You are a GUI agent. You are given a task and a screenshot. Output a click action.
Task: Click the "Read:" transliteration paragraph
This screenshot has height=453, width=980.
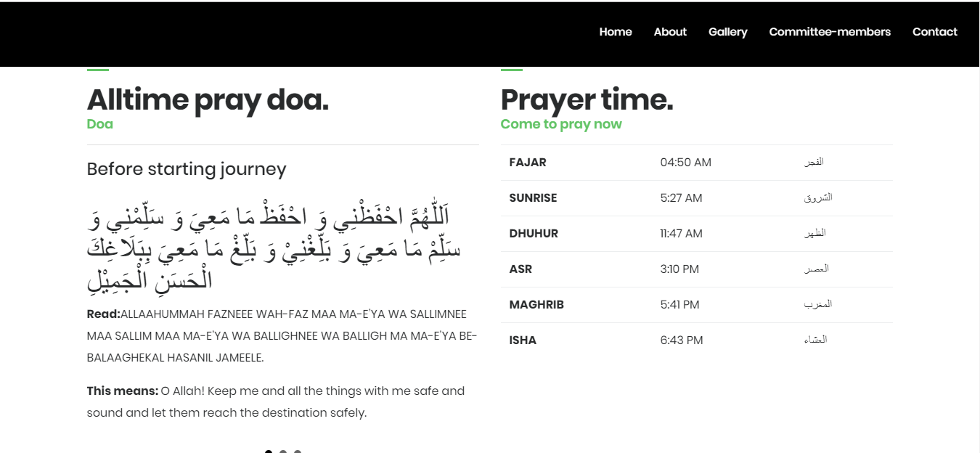click(282, 336)
